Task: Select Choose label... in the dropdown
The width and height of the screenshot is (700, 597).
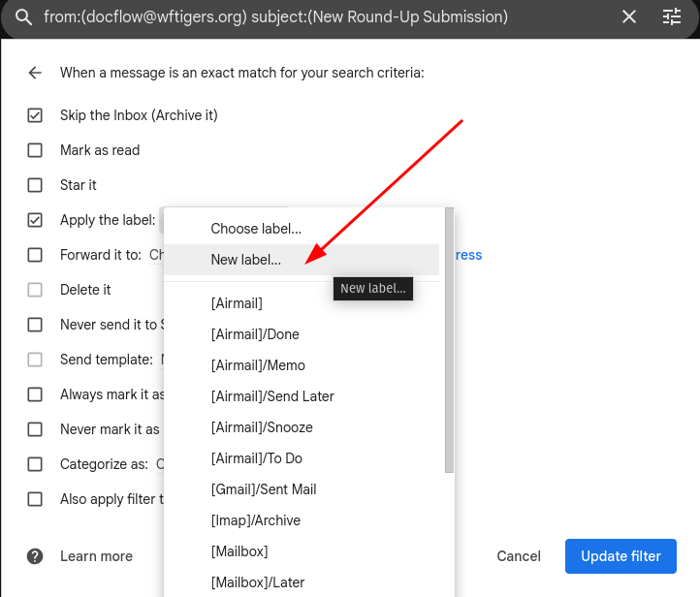Action: (x=302, y=229)
